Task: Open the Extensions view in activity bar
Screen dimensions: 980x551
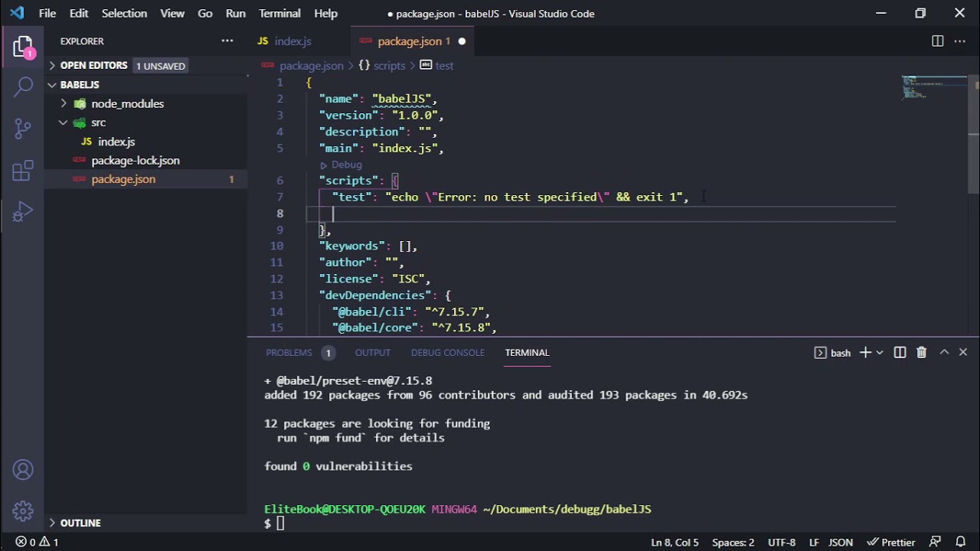Action: tap(23, 170)
